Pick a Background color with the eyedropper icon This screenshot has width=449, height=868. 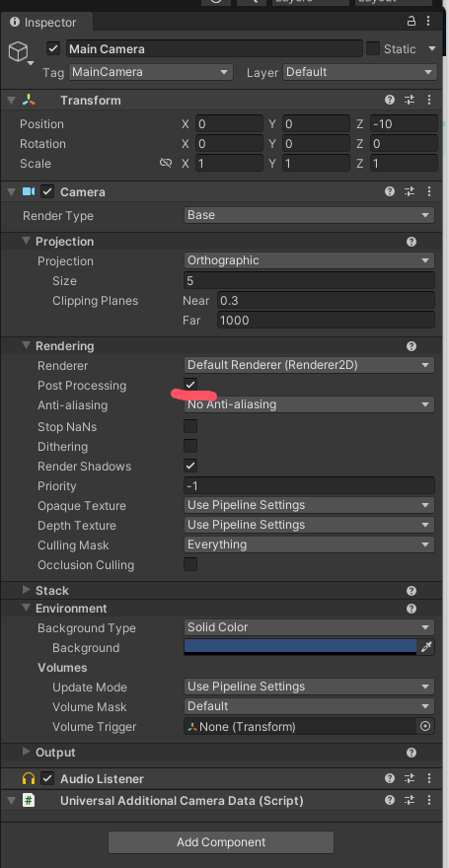coord(425,647)
